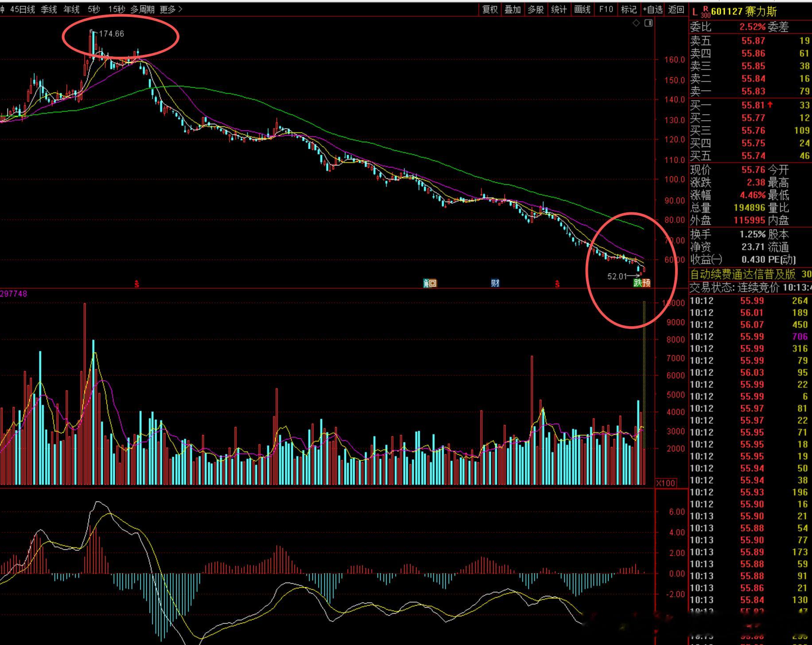The image size is (812, 645).
Task: Open the 多周期 multi-period view
Action: click(143, 9)
